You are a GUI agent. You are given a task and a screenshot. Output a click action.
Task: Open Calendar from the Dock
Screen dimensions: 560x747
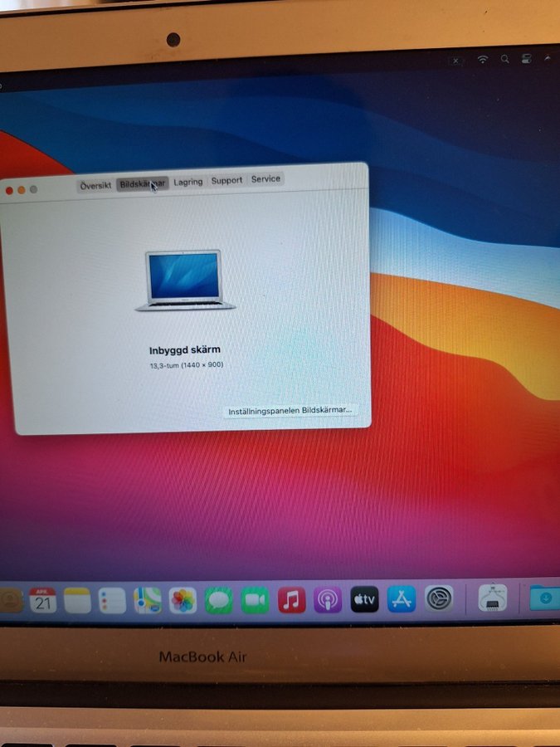43,601
